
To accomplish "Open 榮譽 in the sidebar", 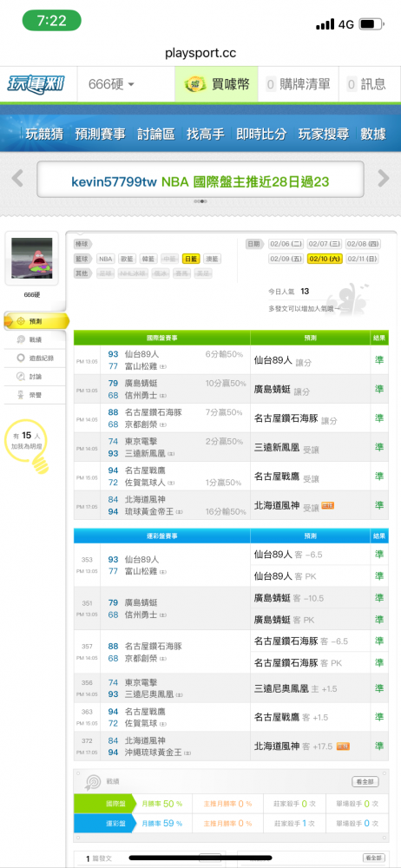I will (x=36, y=395).
